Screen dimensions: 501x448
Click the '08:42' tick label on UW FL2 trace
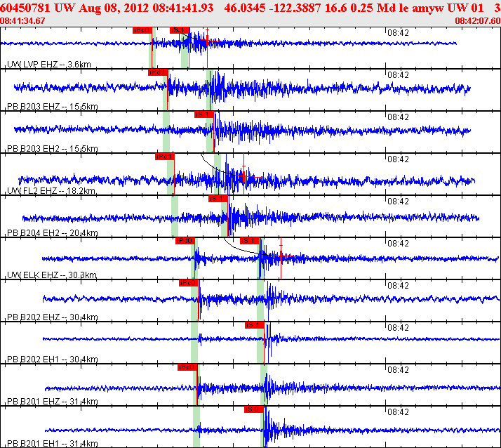(x=398, y=159)
